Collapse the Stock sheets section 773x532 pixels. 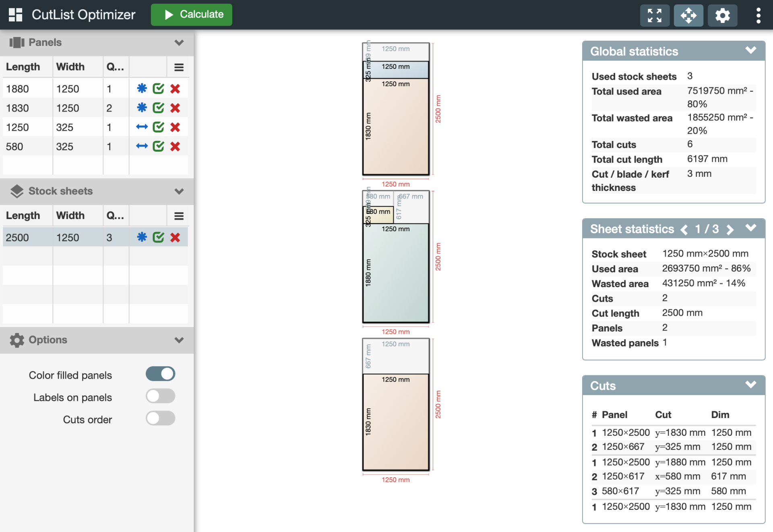pyautogui.click(x=179, y=191)
